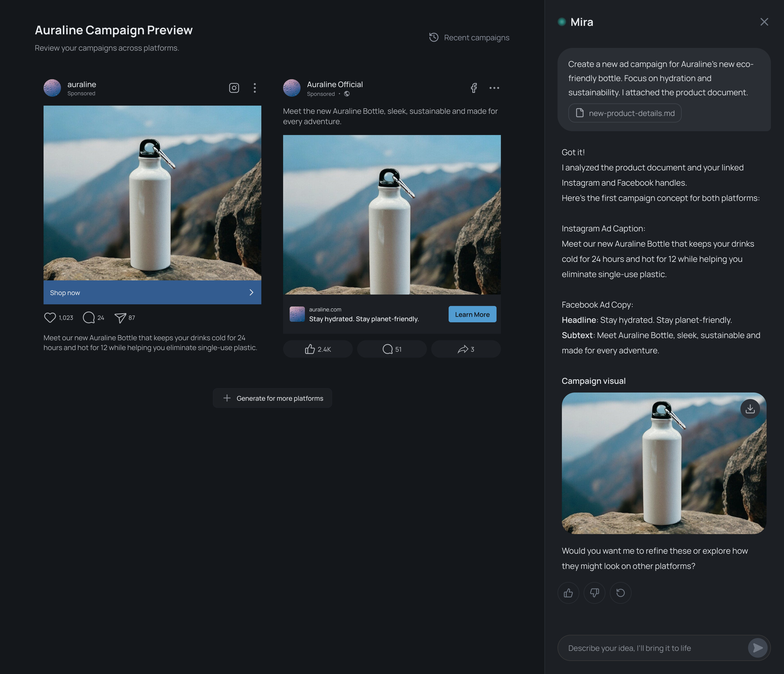The width and height of the screenshot is (784, 674).
Task: Download the campaign visual image
Action: coord(750,409)
